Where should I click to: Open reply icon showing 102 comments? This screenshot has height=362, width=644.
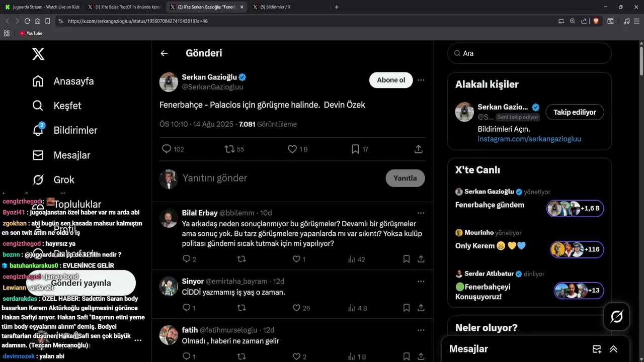click(167, 149)
